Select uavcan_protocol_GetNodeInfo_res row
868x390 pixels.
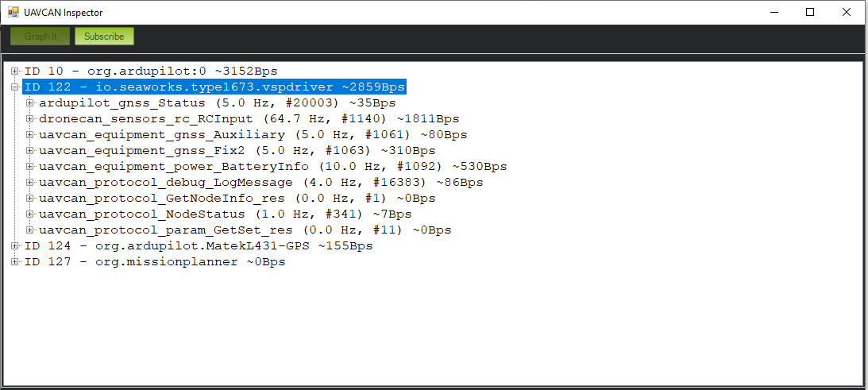(237, 198)
